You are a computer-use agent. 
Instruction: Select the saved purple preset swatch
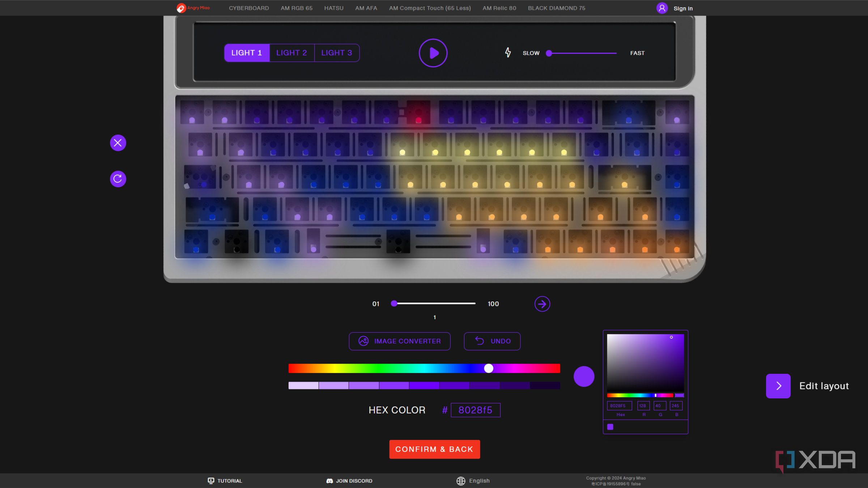(x=610, y=427)
